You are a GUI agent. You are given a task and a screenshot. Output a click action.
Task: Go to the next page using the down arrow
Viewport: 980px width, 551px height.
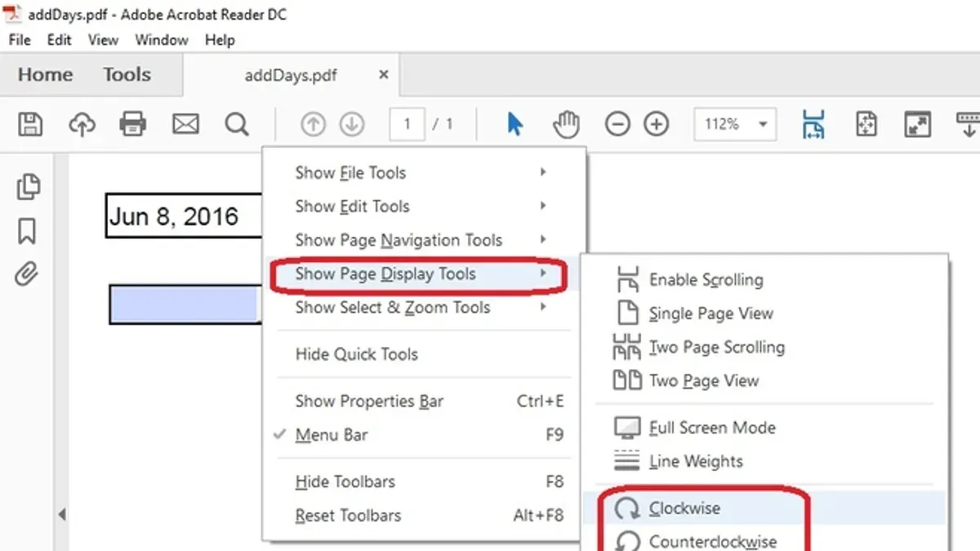pos(352,124)
